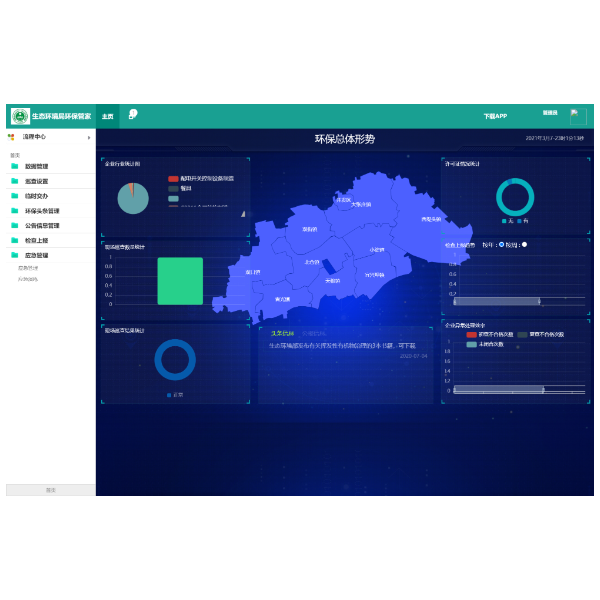Click the 巡查设置 folder icon
This screenshot has width=600, height=600.
click(x=15, y=181)
